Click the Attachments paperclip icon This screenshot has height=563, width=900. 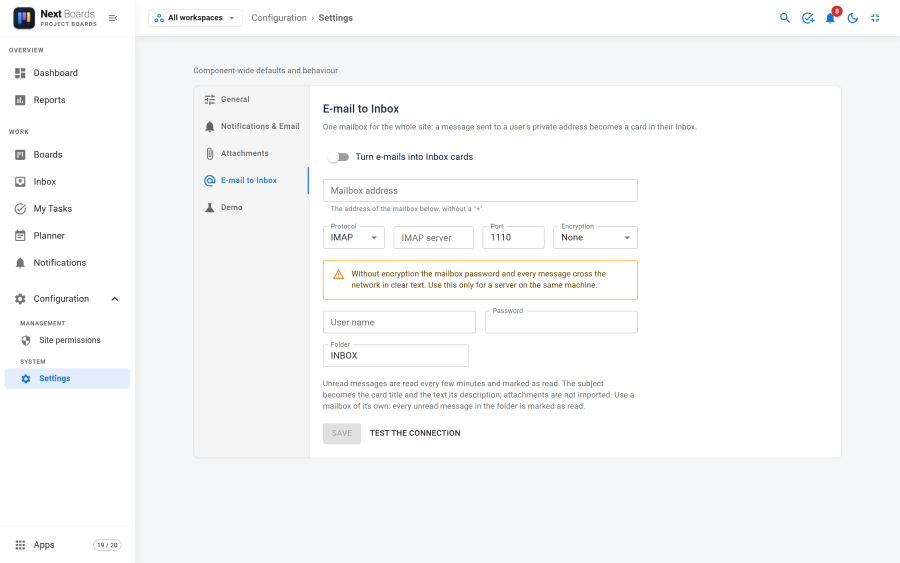click(x=210, y=153)
